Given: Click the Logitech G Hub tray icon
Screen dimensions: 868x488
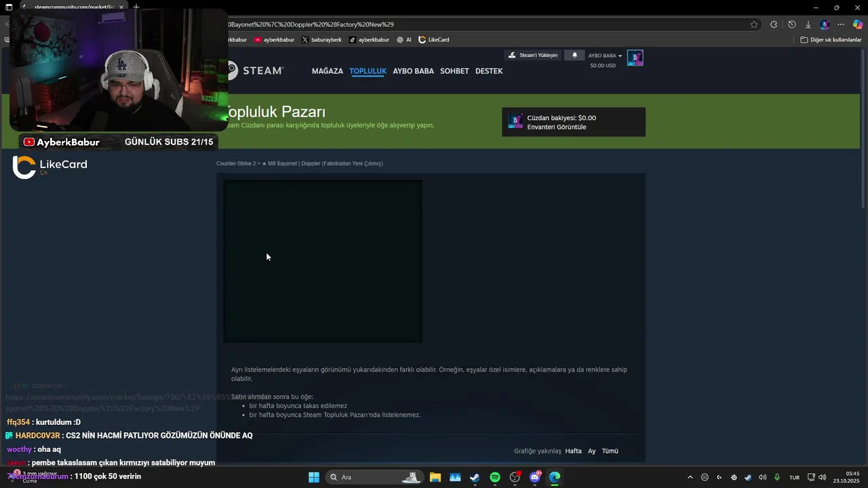Looking at the screenshot, I should tap(719, 477).
